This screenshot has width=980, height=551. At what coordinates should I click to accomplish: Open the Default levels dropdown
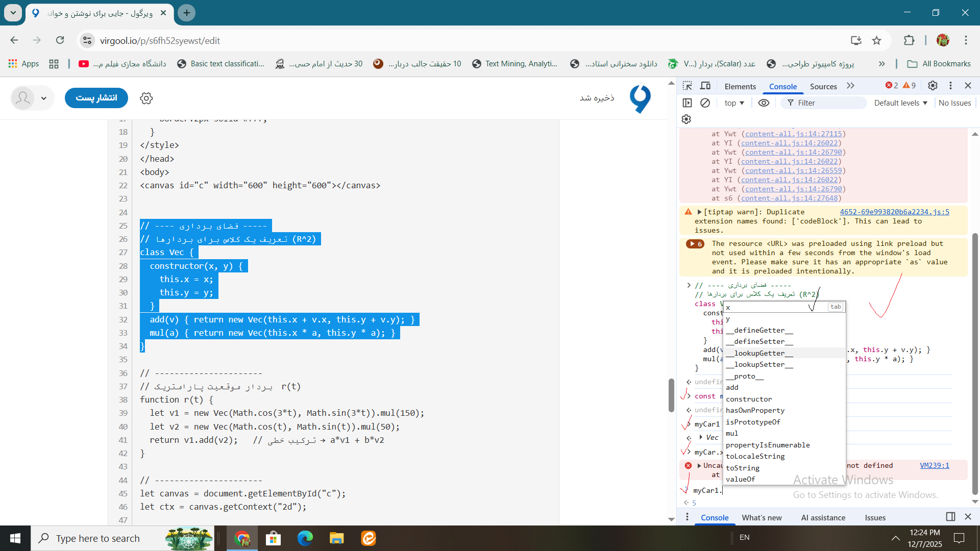900,103
